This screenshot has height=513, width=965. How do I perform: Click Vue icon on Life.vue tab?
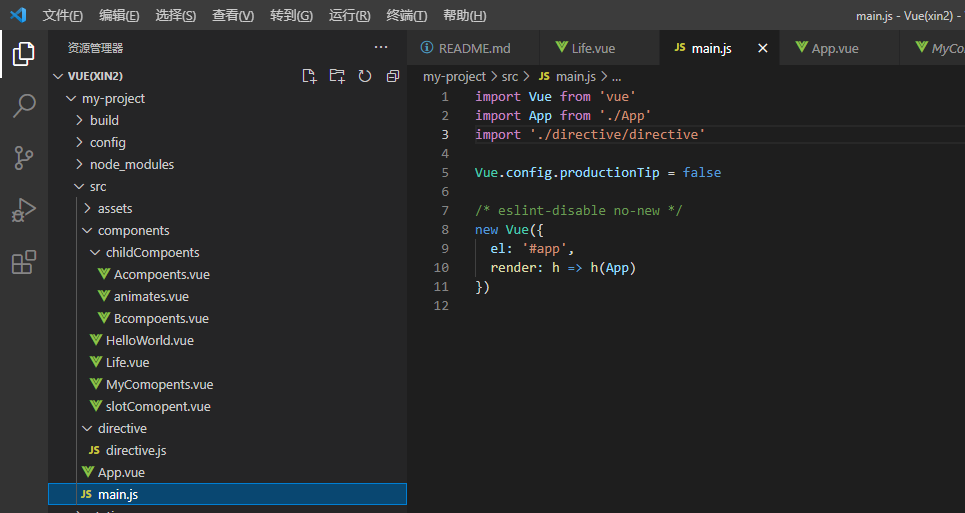click(561, 47)
